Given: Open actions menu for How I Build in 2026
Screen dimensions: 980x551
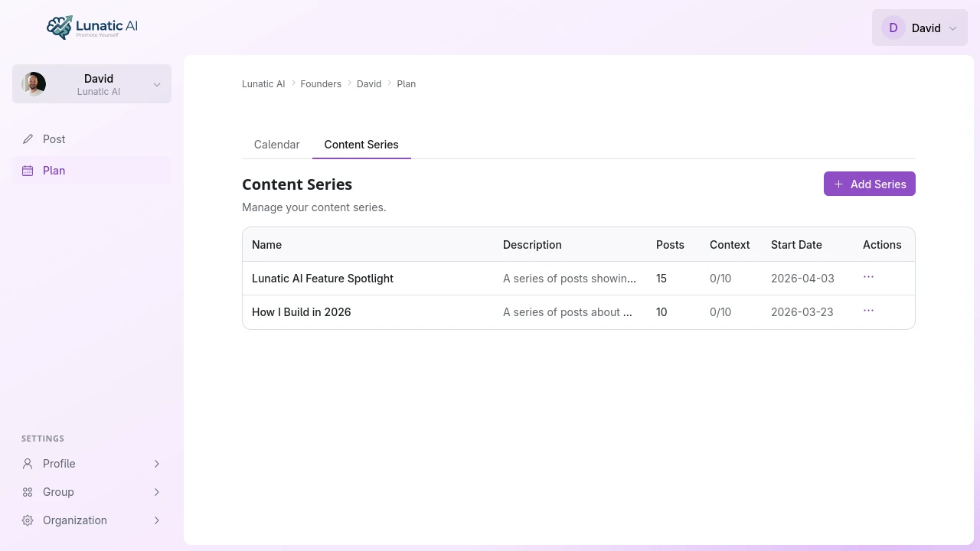Looking at the screenshot, I should tap(868, 311).
